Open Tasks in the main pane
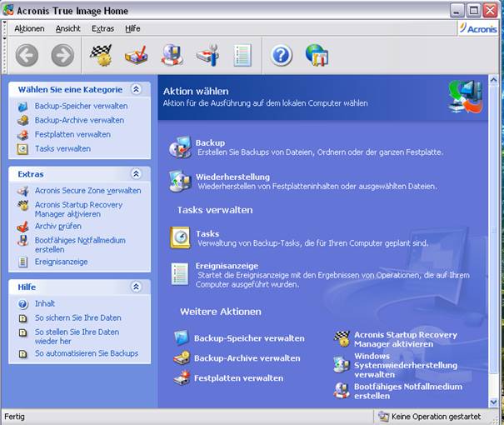This screenshot has height=425, width=504. [207, 233]
